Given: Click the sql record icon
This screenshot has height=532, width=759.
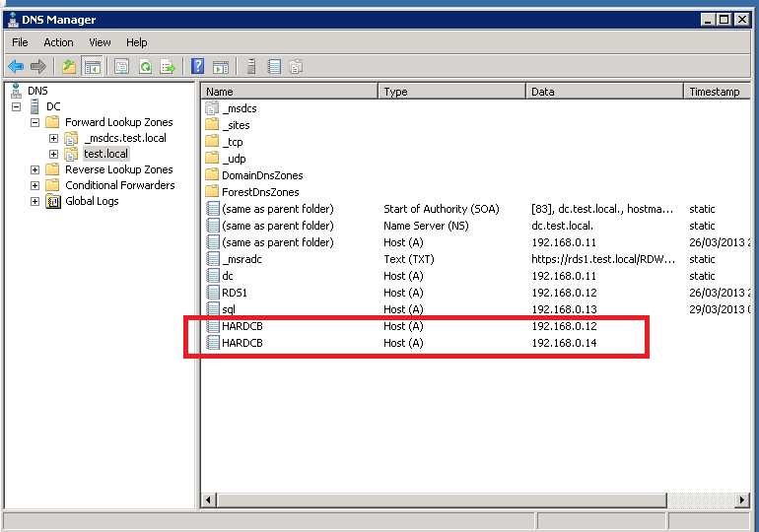Looking at the screenshot, I should (213, 309).
